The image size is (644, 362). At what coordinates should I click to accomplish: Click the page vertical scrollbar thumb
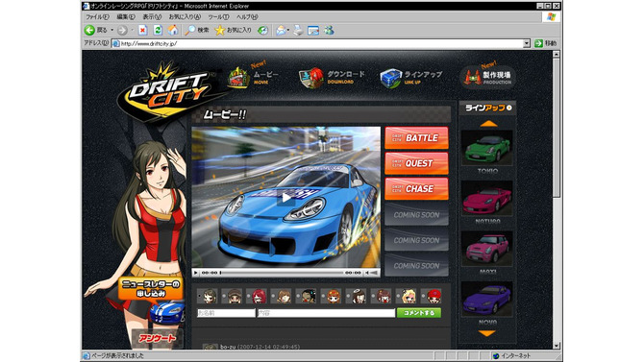[557, 128]
